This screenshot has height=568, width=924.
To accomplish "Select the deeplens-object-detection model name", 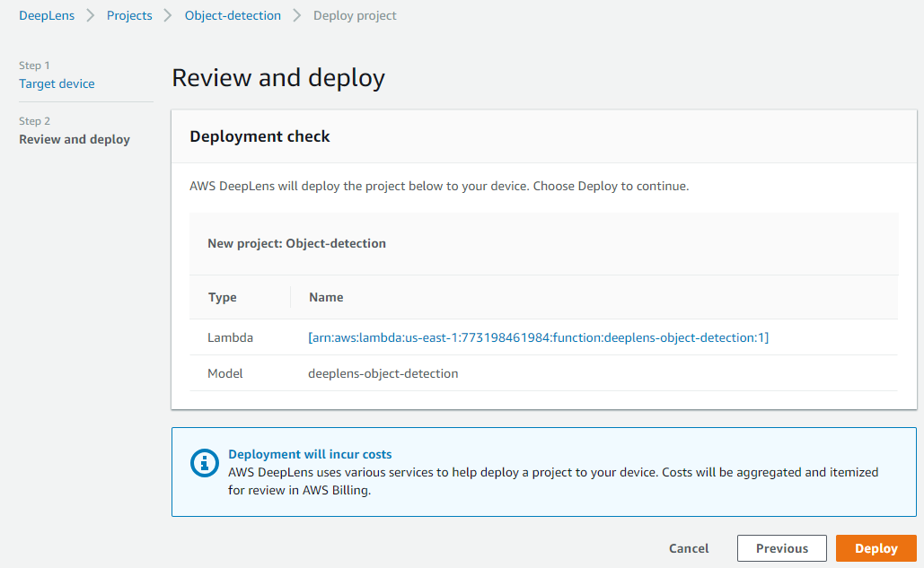I will point(383,373).
